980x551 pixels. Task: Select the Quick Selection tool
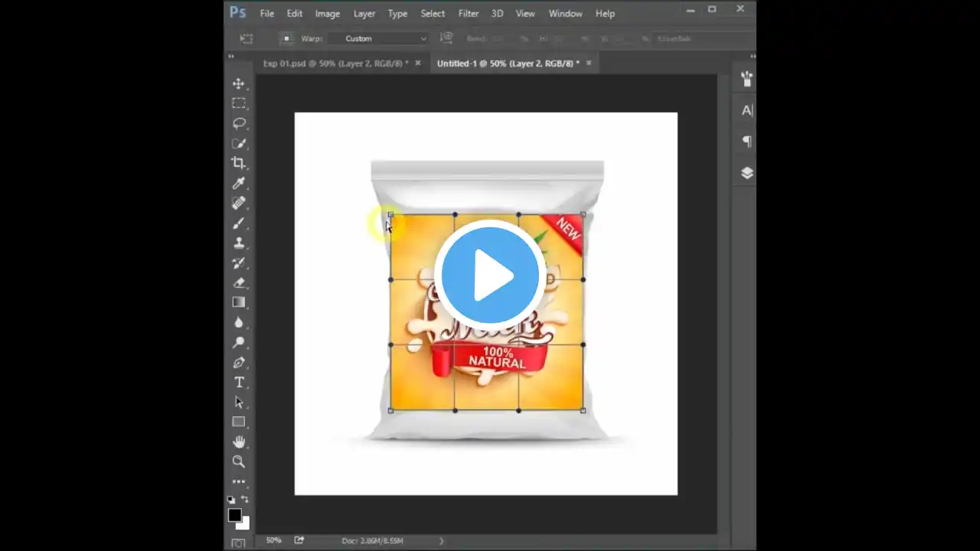pos(239,143)
